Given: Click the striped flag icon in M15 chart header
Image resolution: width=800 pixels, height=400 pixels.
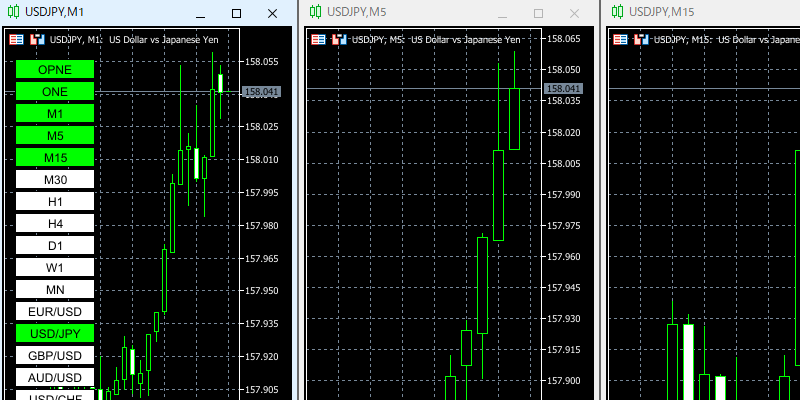Looking at the screenshot, I should pyautogui.click(x=620, y=40).
